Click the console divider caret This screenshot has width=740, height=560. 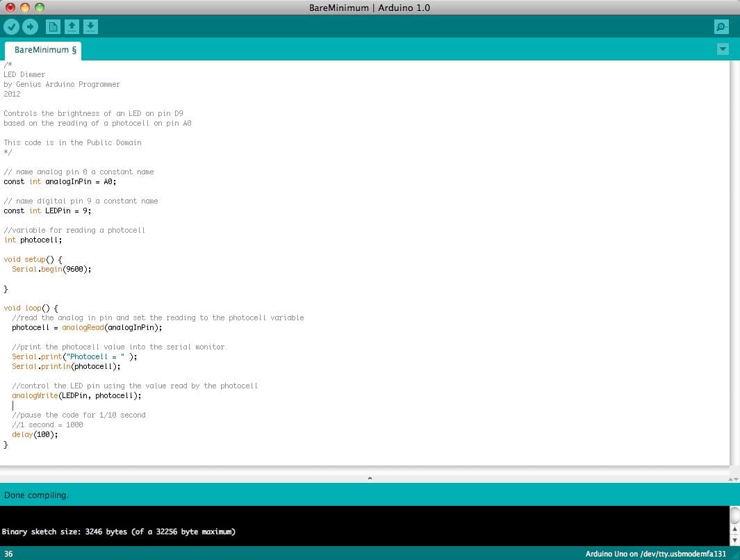click(370, 478)
